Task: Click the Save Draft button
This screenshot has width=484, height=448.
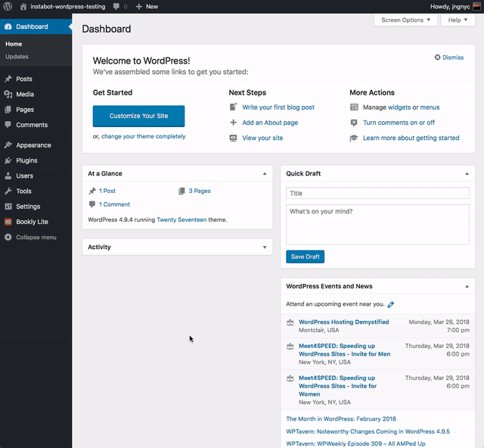Action: [x=305, y=257]
